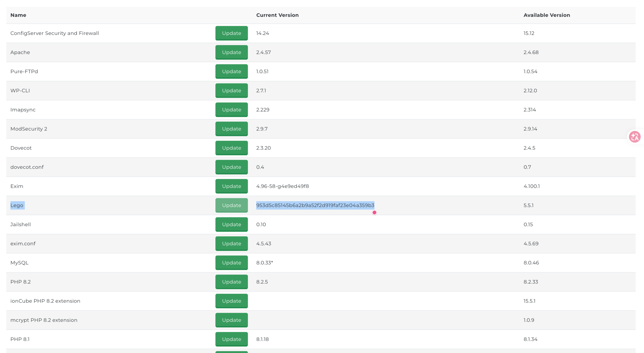
Task: Click the faded Lego Update button
Action: tap(231, 205)
